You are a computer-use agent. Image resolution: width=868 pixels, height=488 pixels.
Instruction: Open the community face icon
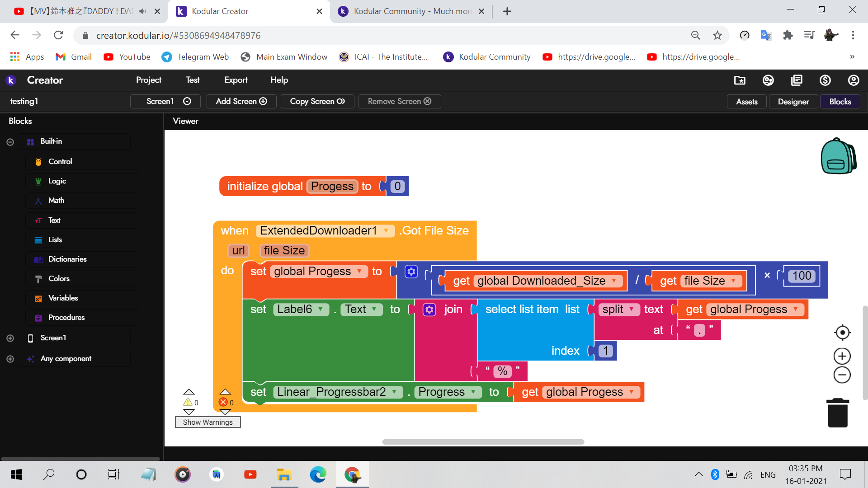pos(768,80)
